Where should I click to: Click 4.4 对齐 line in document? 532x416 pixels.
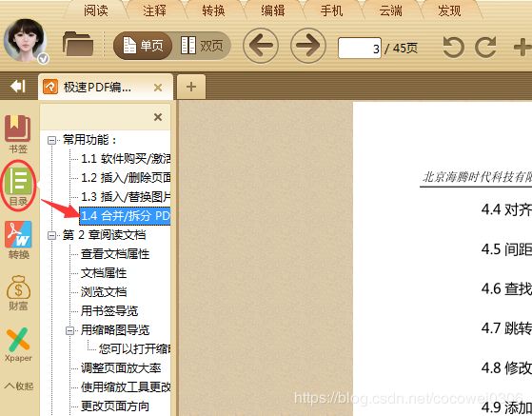pos(506,209)
